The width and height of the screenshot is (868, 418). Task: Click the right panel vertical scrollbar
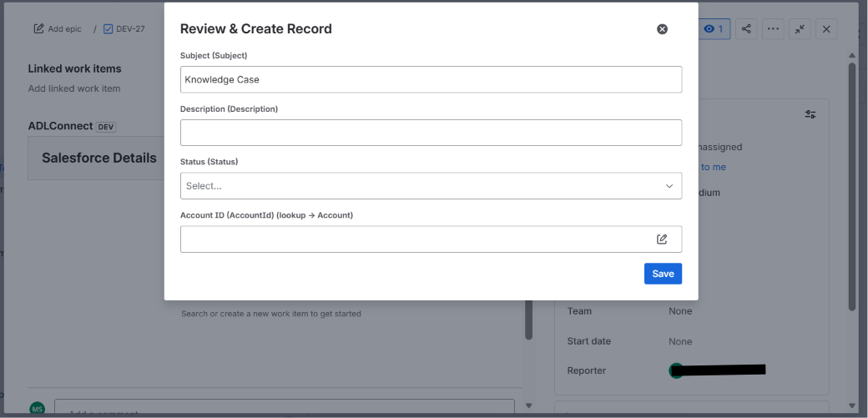(x=852, y=187)
